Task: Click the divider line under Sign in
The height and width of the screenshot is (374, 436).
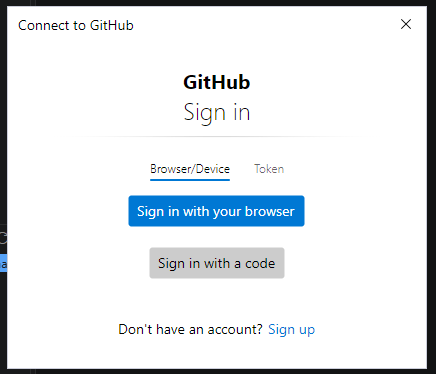Action: 217,137
